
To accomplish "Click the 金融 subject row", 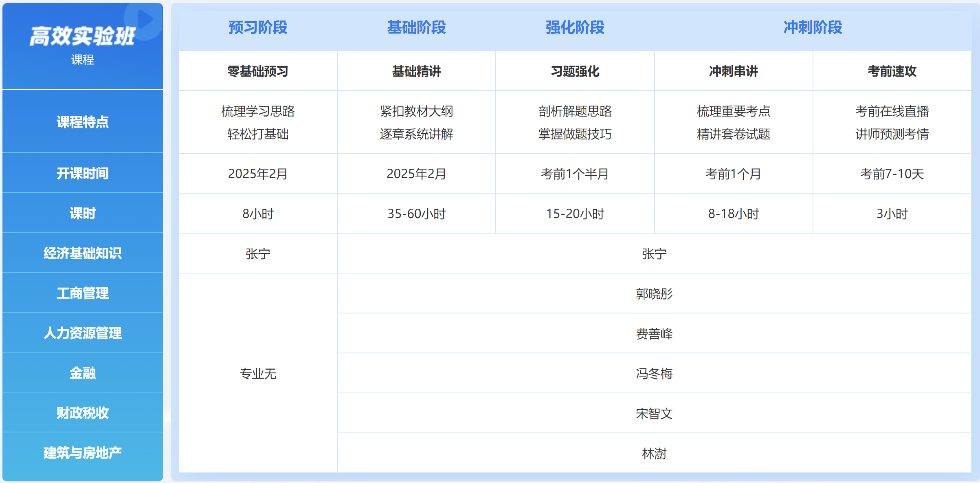I will pyautogui.click(x=83, y=373).
